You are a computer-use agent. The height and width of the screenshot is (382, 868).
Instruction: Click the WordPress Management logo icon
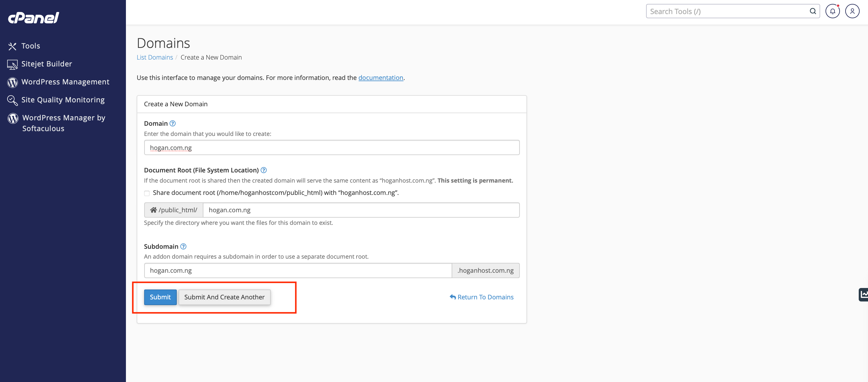[x=13, y=82]
